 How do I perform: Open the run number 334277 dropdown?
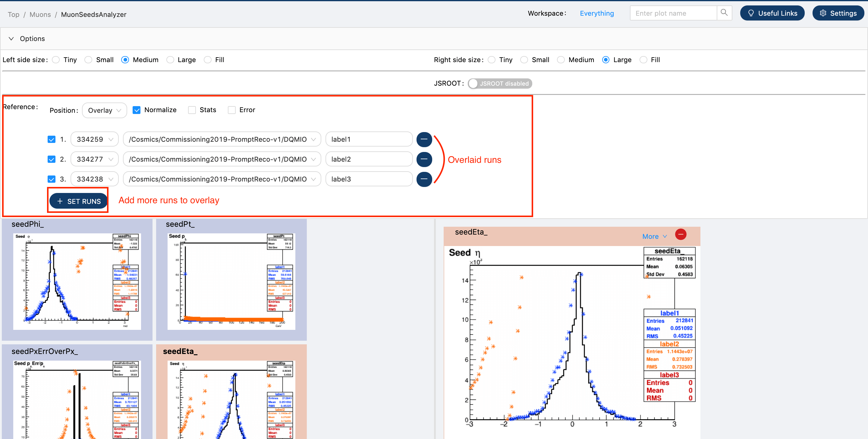click(94, 159)
